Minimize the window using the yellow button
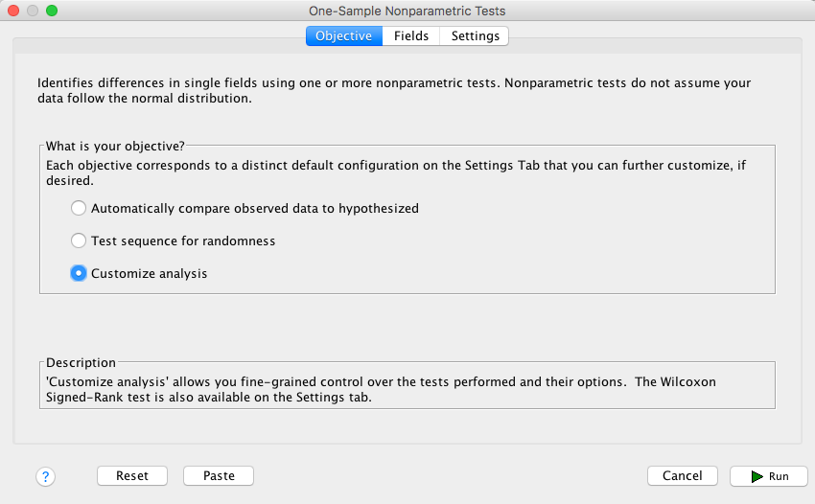The image size is (815, 504). click(x=33, y=11)
